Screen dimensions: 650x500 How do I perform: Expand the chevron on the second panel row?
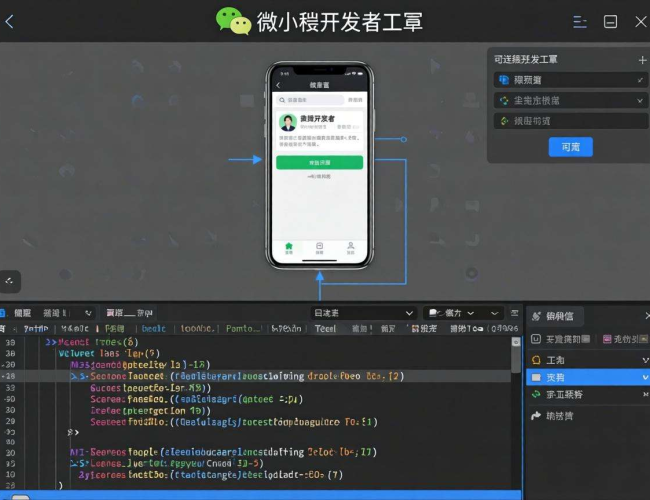coord(640,100)
